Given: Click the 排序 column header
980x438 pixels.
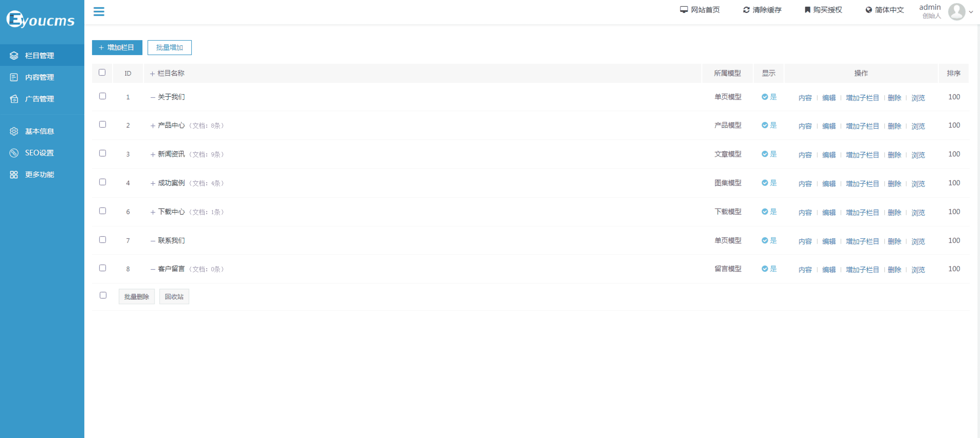Looking at the screenshot, I should click(953, 73).
